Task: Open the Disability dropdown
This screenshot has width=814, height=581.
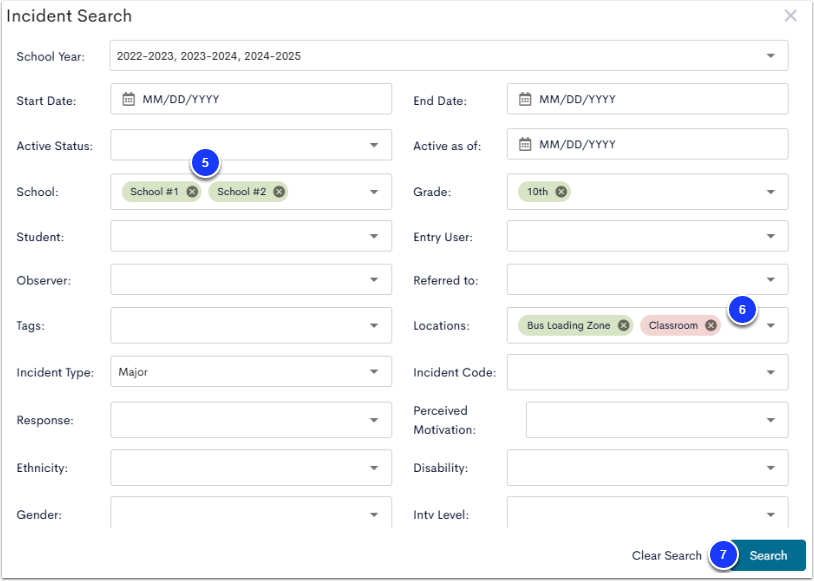Action: point(647,468)
